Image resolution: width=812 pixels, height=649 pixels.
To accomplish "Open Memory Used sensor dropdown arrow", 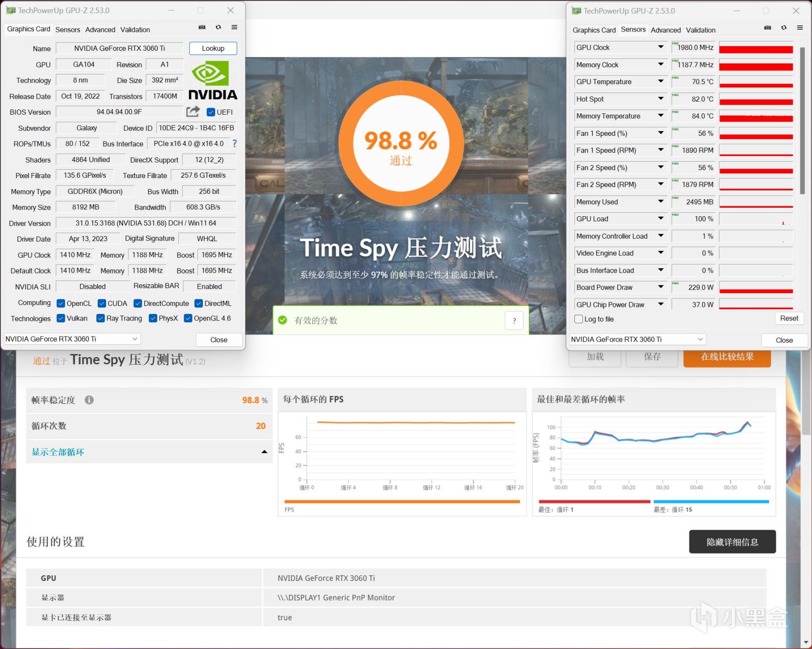I will tap(660, 202).
